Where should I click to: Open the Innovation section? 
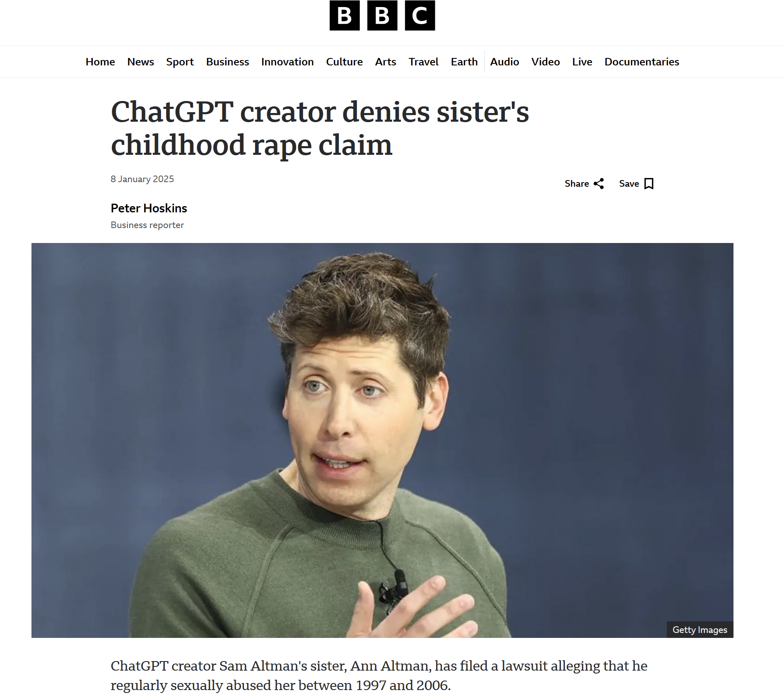pos(287,62)
